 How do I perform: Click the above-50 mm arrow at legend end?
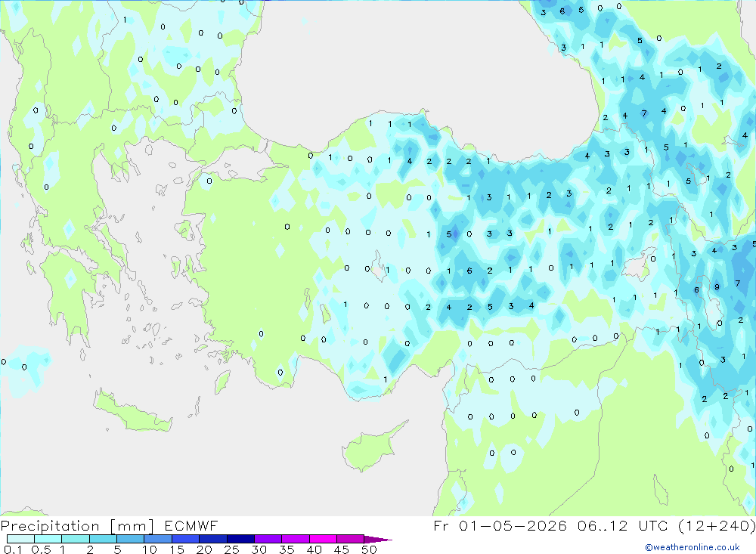pyautogui.click(x=377, y=540)
